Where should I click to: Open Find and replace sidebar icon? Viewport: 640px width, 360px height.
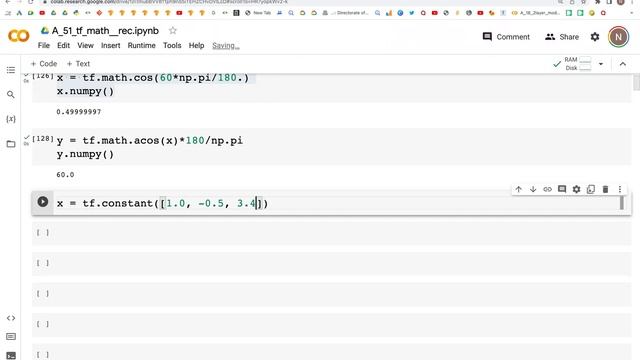coord(11,95)
